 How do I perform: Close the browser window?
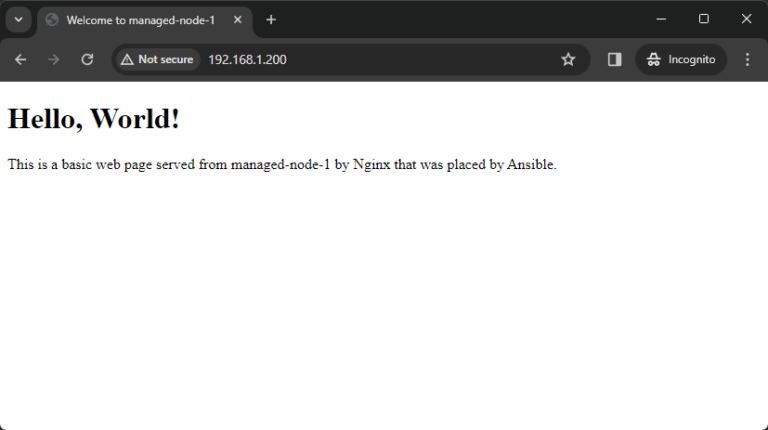[746, 19]
